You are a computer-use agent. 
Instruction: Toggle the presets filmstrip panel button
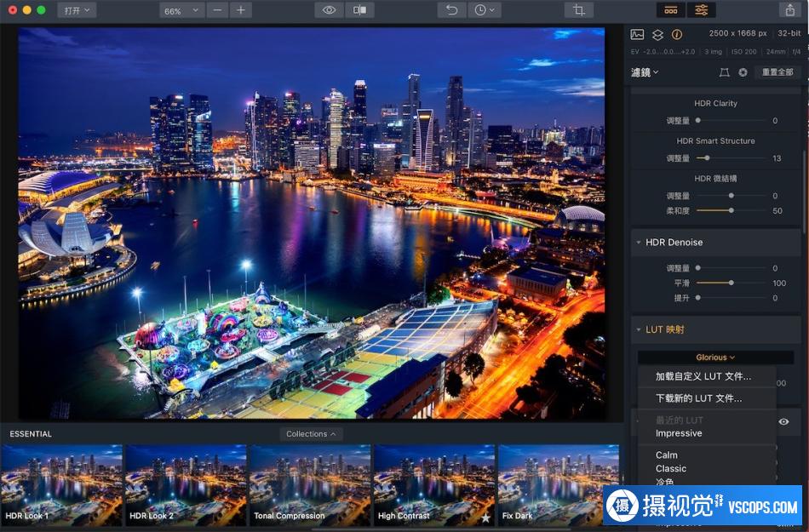(671, 10)
